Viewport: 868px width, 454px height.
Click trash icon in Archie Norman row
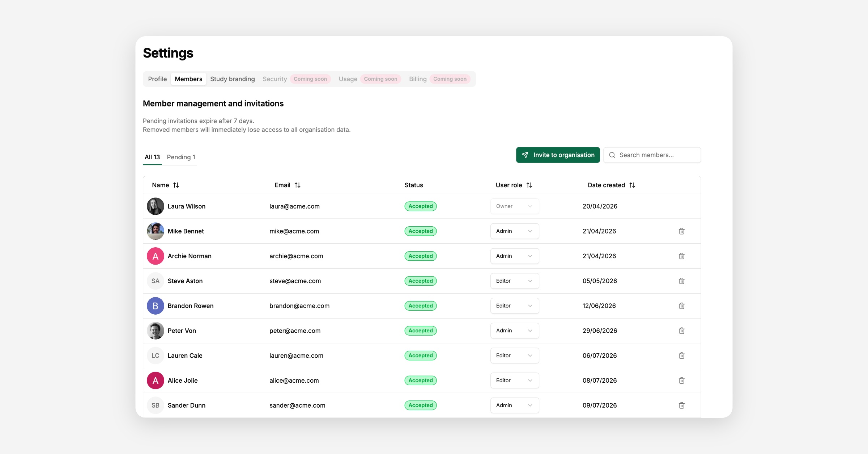tap(681, 256)
